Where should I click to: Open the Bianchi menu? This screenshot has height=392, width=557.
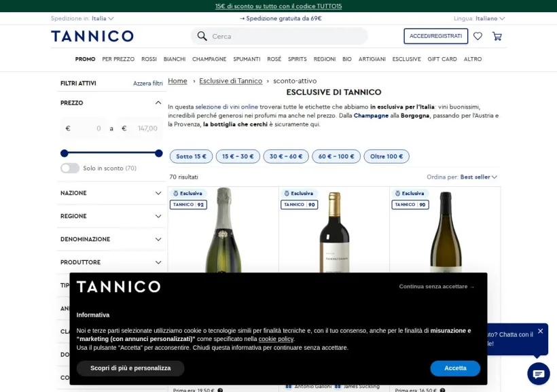pyautogui.click(x=175, y=59)
